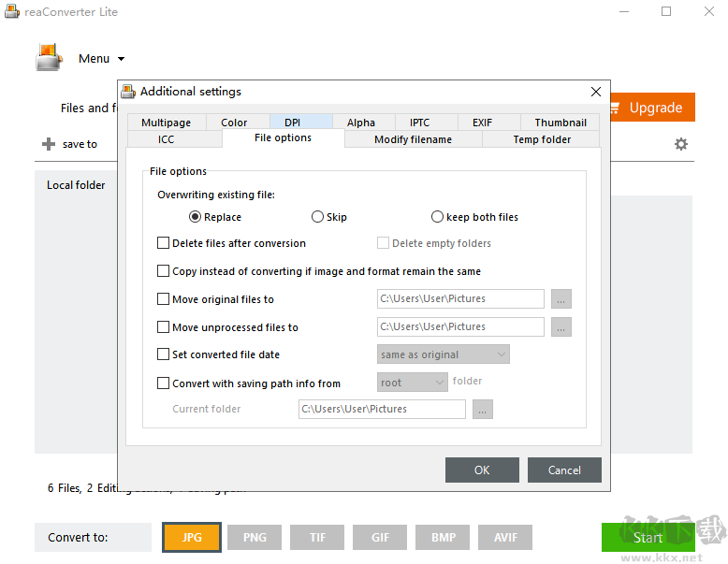Viewport: 728px width, 564px height.
Task: Click OK to confirm settings
Action: [482, 470]
